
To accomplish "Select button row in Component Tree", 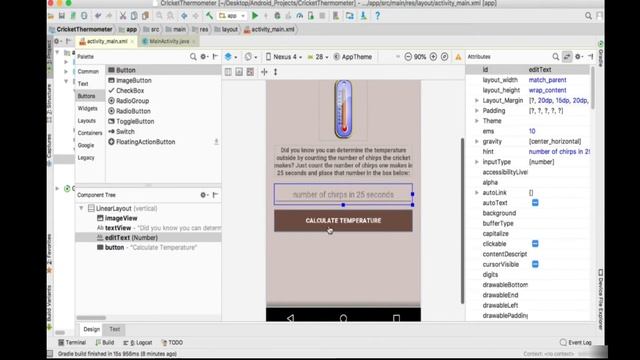I will point(149,247).
